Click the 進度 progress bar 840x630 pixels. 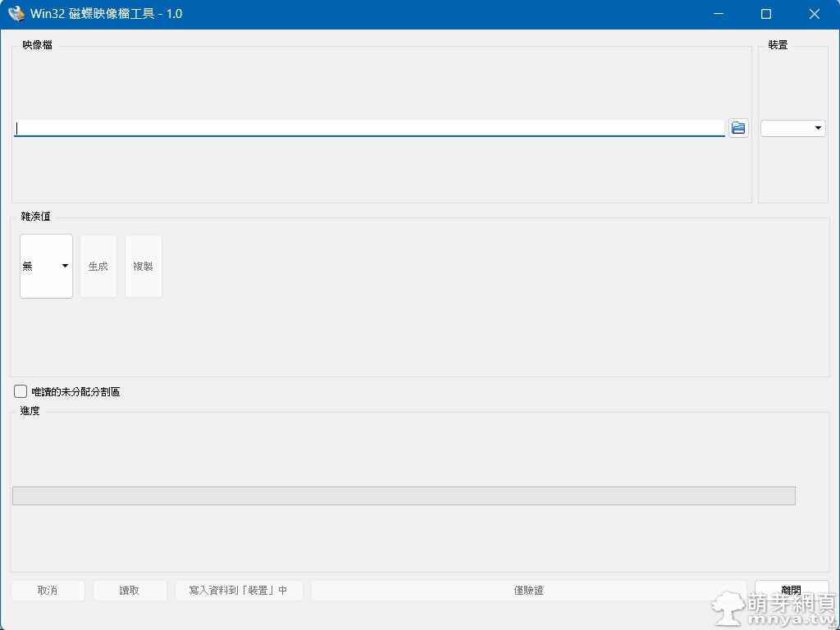pyautogui.click(x=404, y=495)
